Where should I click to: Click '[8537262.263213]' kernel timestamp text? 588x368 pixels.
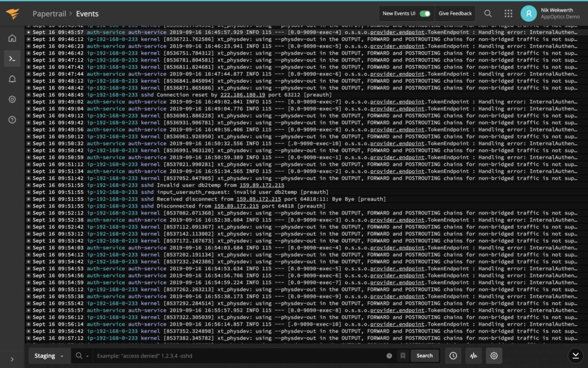(188, 290)
